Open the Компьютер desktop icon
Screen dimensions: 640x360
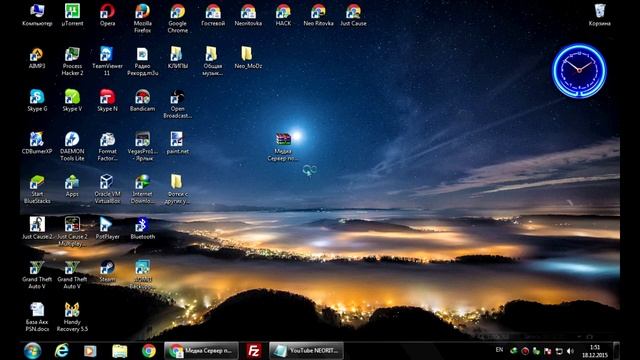[37, 15]
